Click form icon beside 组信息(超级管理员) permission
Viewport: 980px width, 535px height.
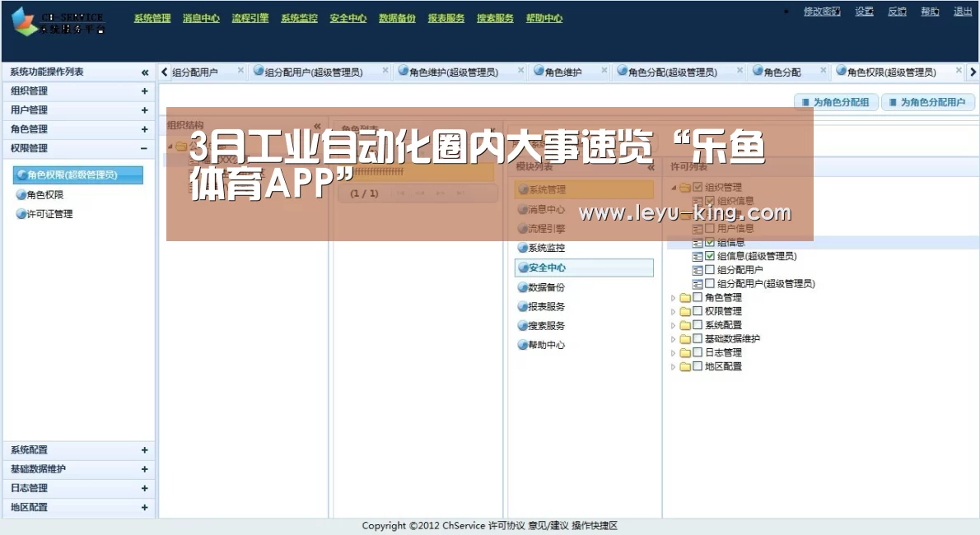(698, 256)
